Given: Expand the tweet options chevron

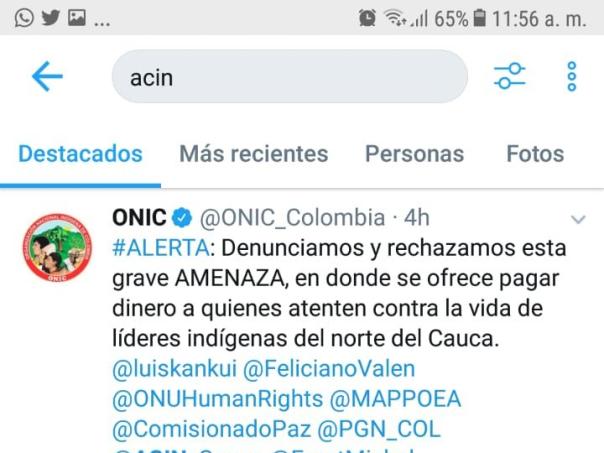Looking at the screenshot, I should [x=578, y=220].
